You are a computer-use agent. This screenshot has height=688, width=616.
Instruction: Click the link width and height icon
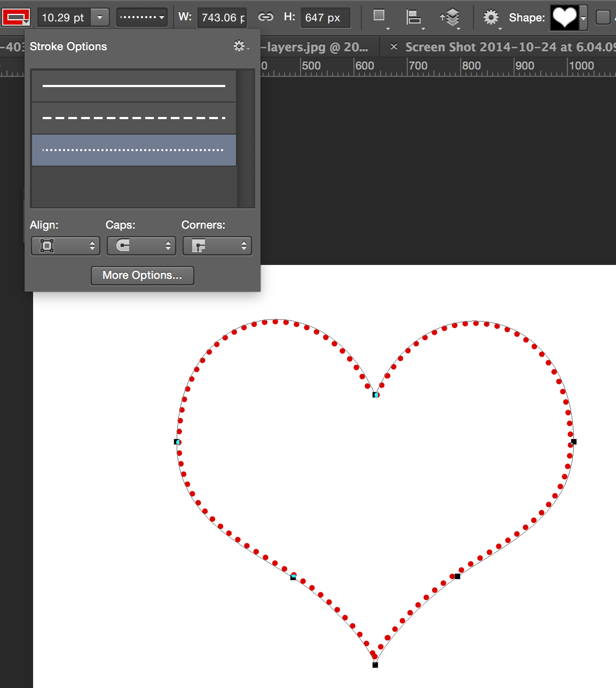[265, 17]
